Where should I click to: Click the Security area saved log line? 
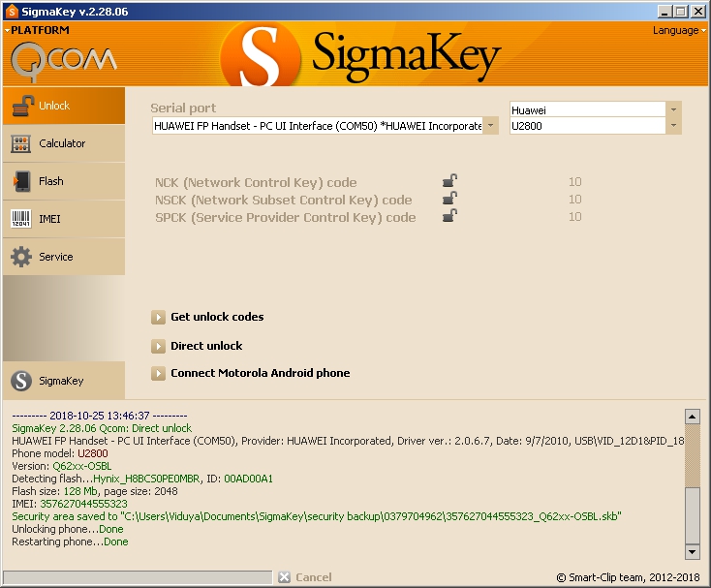(x=317, y=516)
